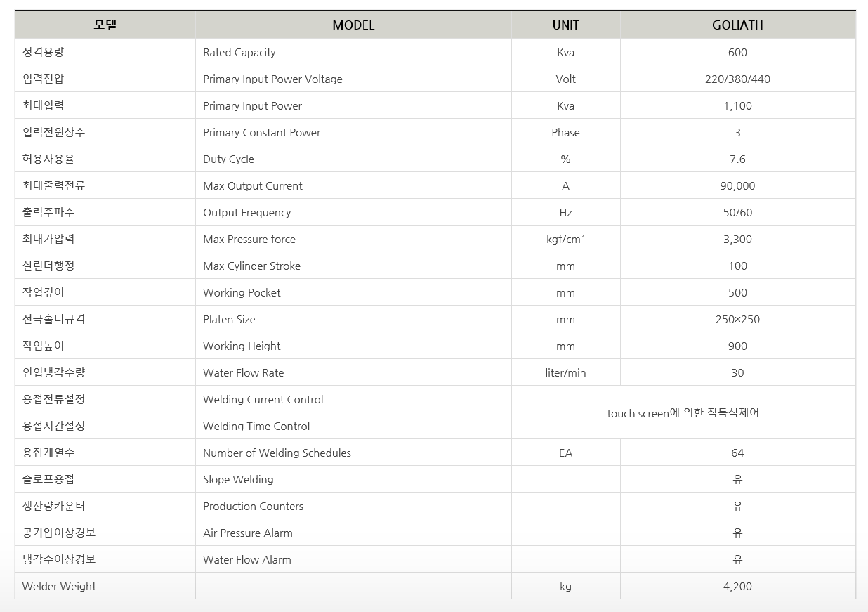Click the Output Frequency label
The image size is (868, 612).
tap(246, 213)
